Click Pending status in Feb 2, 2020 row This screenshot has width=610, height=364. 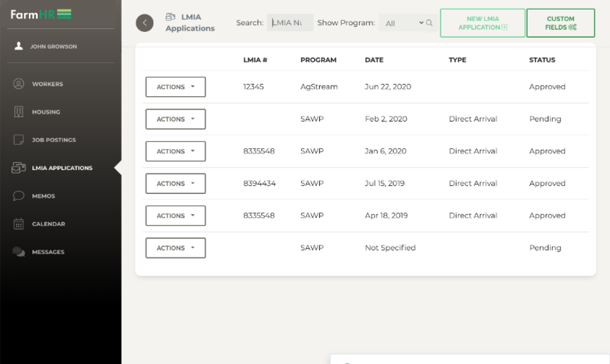point(545,119)
